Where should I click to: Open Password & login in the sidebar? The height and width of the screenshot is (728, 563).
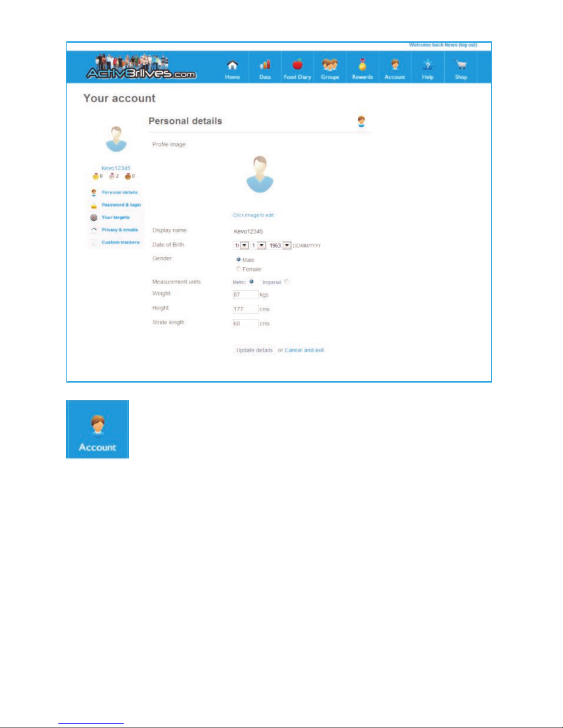(x=121, y=205)
